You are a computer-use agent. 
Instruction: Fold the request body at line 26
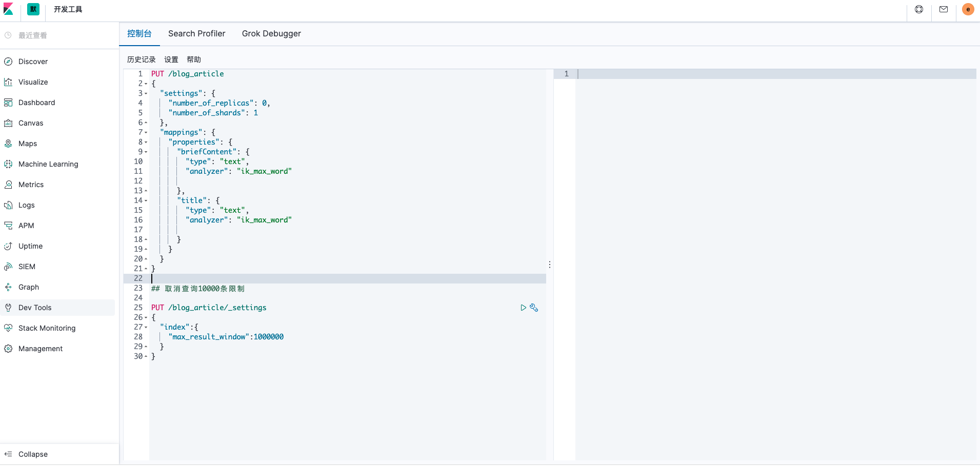point(146,317)
